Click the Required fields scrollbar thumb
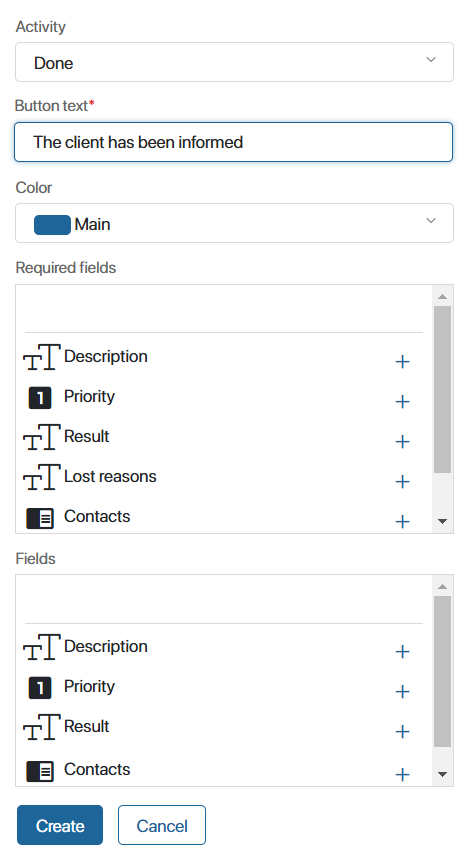This screenshot has width=463, height=853. (442, 390)
